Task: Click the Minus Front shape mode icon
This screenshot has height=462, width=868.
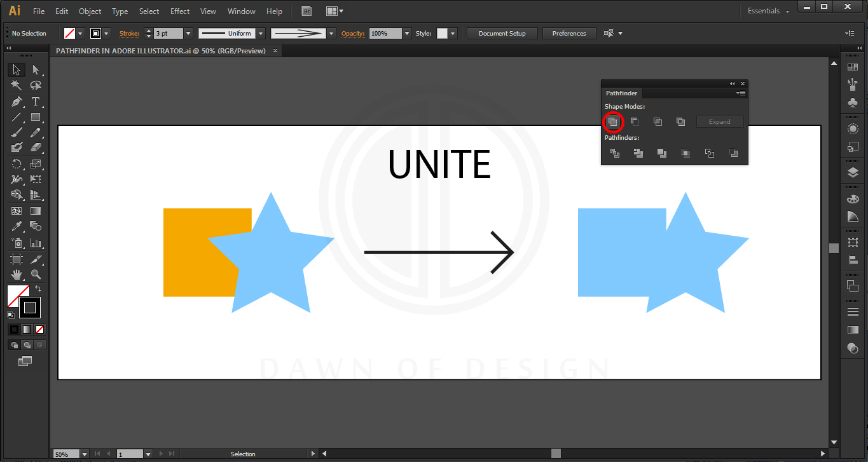Action: pos(635,121)
